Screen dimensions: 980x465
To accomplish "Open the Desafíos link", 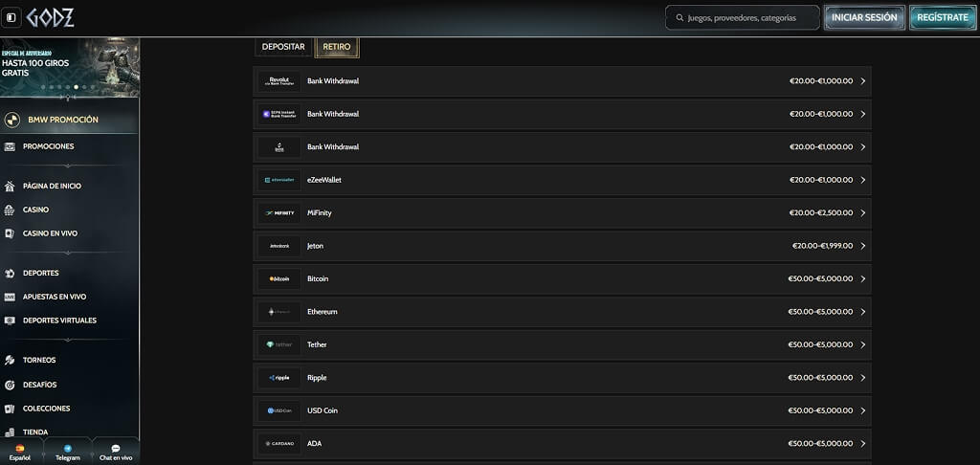I will (40, 385).
